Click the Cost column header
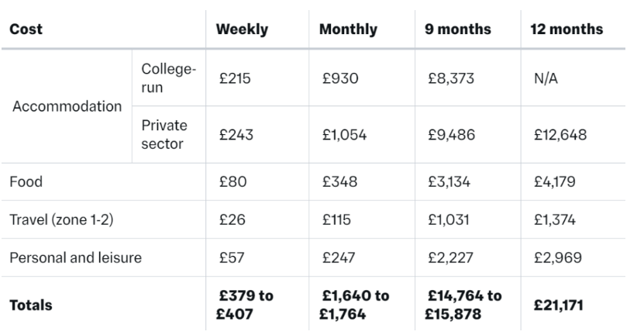The width and height of the screenshot is (644, 335). coord(26,29)
